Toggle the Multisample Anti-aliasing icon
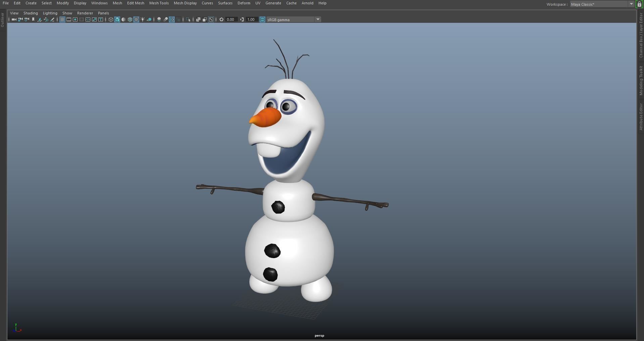644x341 pixels. [x=172, y=19]
